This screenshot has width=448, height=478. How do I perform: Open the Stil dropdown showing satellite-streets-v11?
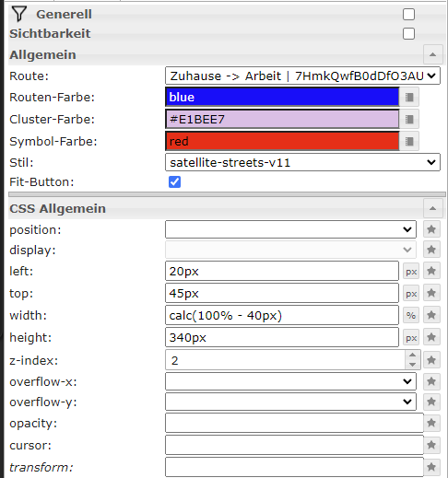tap(302, 162)
